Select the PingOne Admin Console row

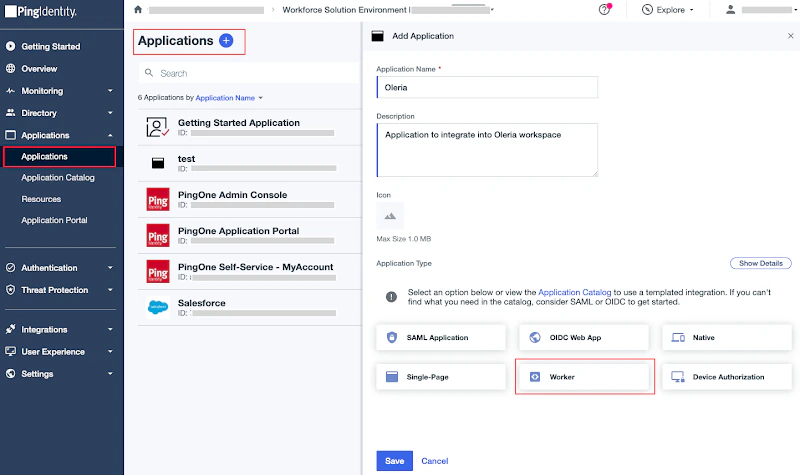pyautogui.click(x=249, y=199)
